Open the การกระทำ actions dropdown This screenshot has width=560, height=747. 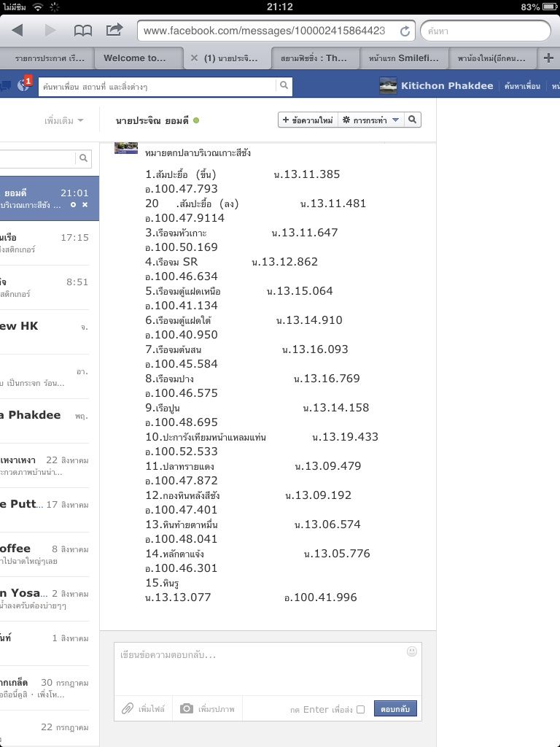click(x=372, y=120)
